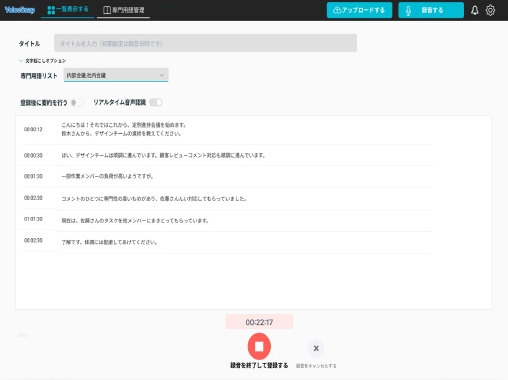This screenshot has width=508, height=380.
Task: Select the line starting コメントのひとつに
Action: (154, 199)
